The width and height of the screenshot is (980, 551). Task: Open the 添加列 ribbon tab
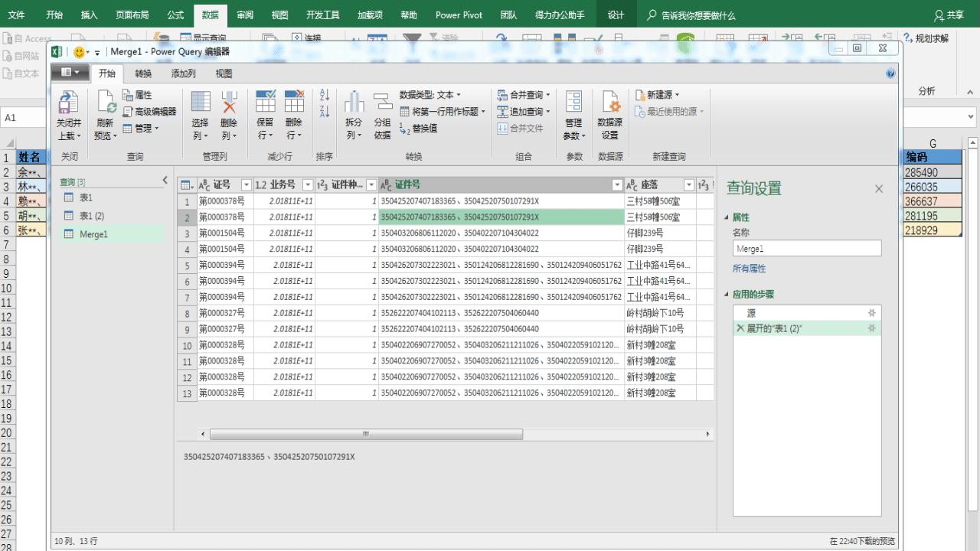(183, 73)
